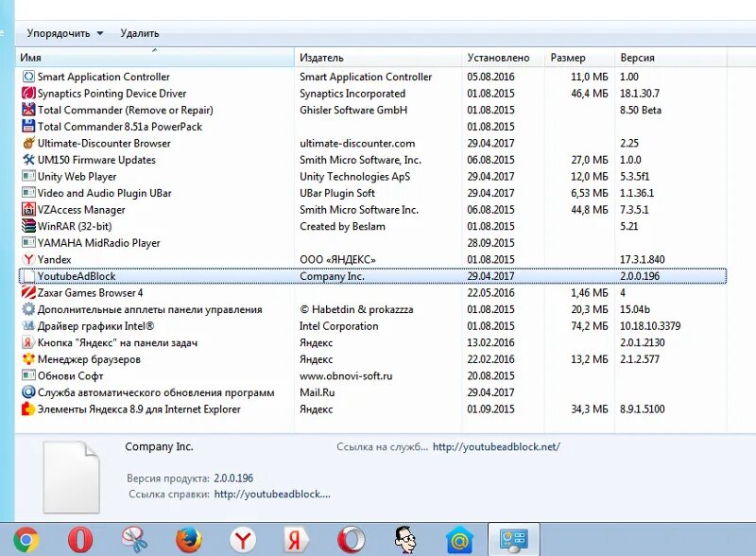Select the Smart Application Controller name text
756x556 pixels.
click(x=104, y=77)
